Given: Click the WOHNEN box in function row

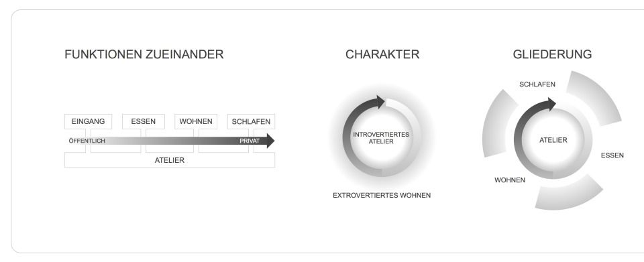Looking at the screenshot, I should (196, 122).
